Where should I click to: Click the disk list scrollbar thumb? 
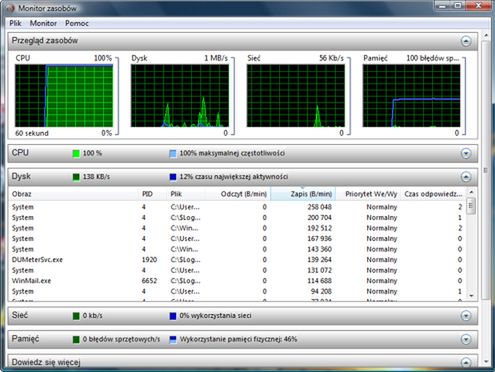(471, 205)
